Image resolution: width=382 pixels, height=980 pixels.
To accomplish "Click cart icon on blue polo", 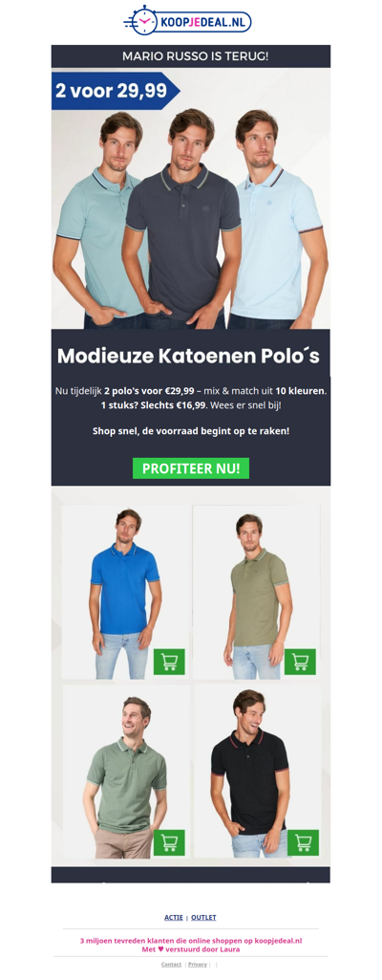I will point(169,662).
